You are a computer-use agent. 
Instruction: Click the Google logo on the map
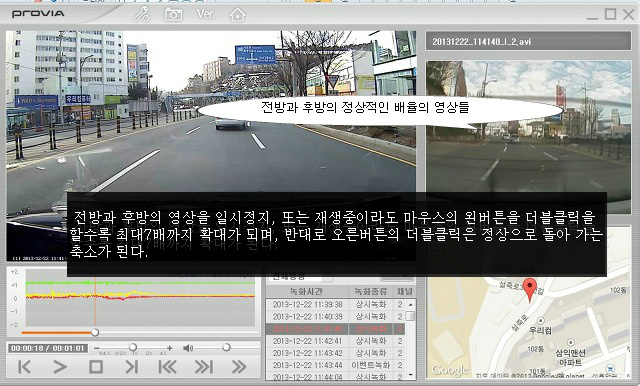coord(450,370)
